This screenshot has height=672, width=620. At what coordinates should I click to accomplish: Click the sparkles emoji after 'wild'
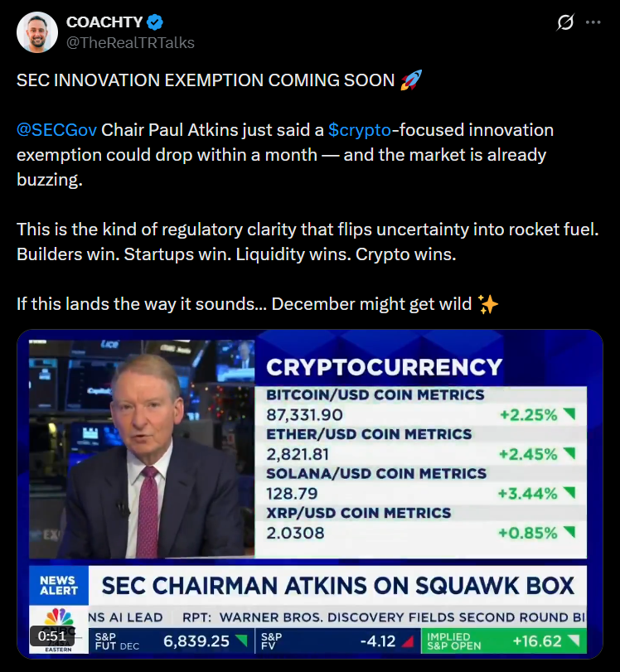click(489, 304)
